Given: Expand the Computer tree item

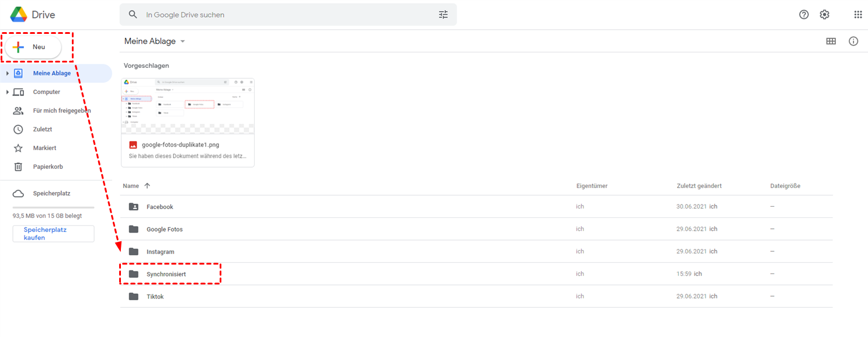Looking at the screenshot, I should point(8,92).
